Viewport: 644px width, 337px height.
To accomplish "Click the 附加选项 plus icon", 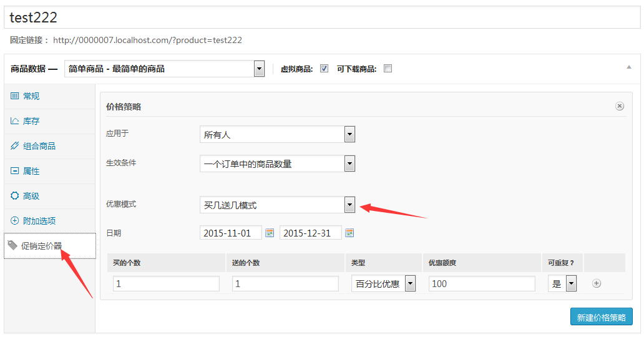I will pyautogui.click(x=15, y=221).
